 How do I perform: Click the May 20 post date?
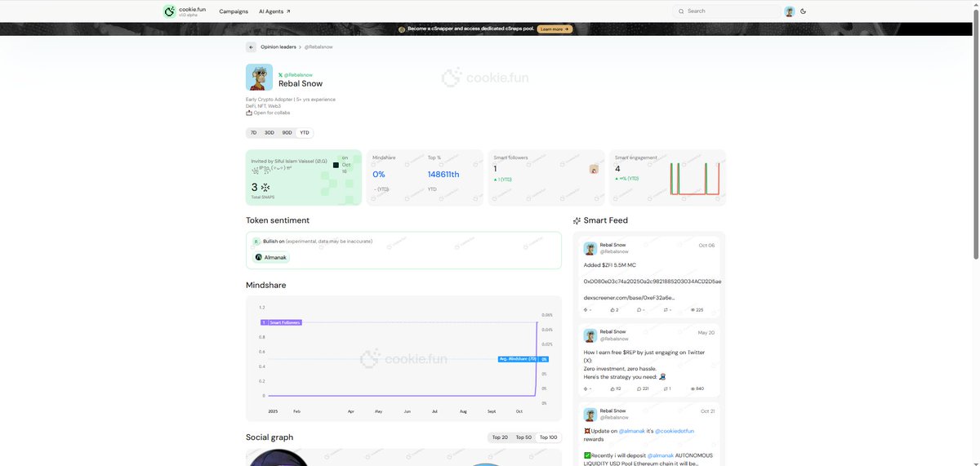coord(706,332)
